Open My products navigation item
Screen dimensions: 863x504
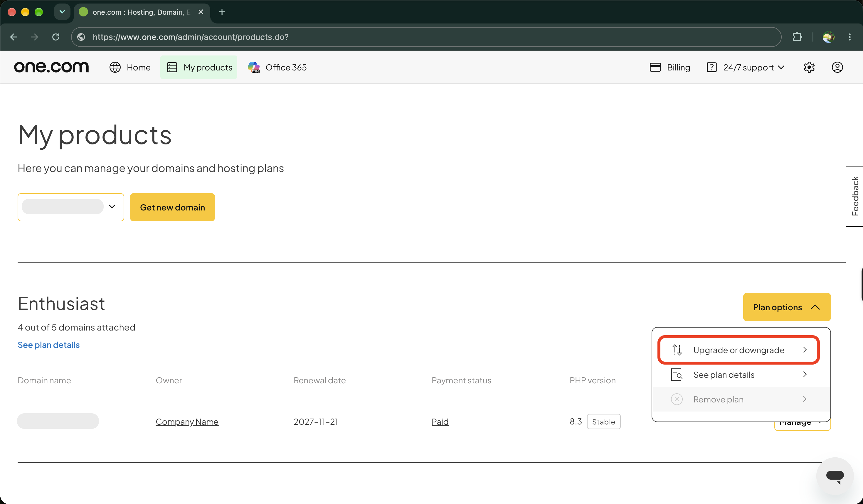click(x=199, y=68)
